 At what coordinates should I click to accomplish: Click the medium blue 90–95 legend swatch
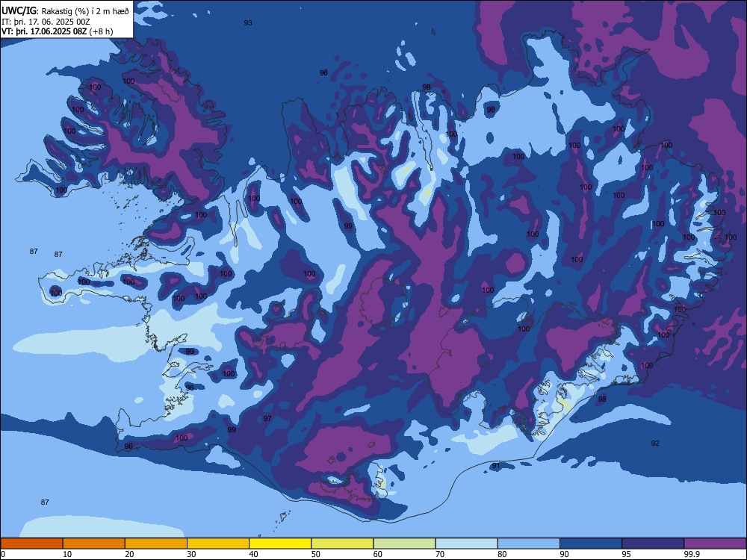point(591,544)
